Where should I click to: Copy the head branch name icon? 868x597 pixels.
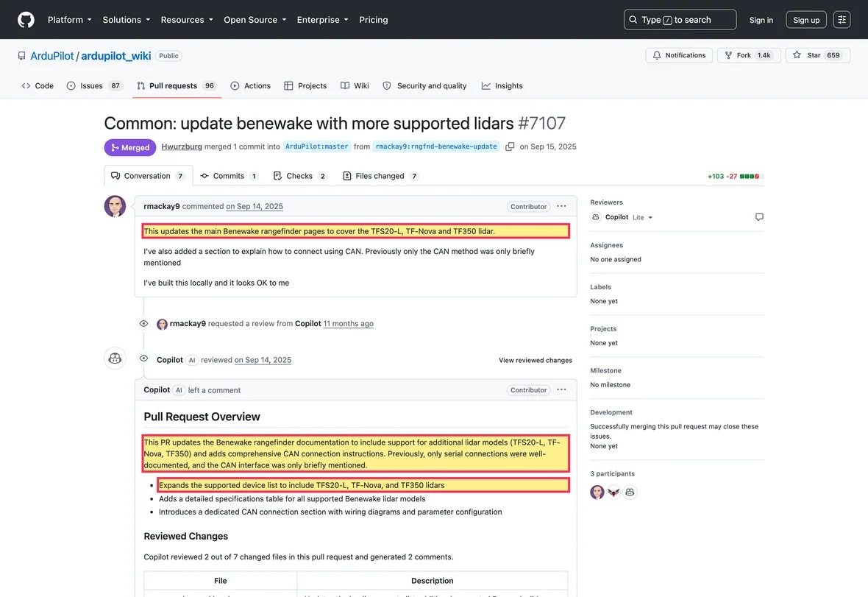[x=510, y=146]
